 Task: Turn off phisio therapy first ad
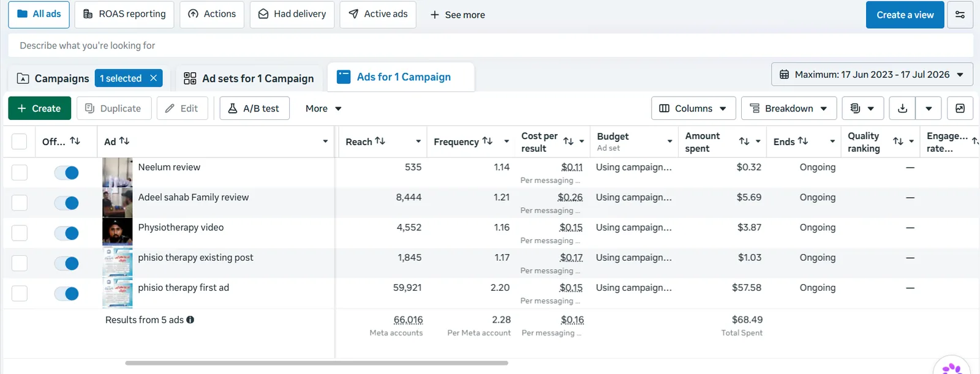click(x=67, y=293)
